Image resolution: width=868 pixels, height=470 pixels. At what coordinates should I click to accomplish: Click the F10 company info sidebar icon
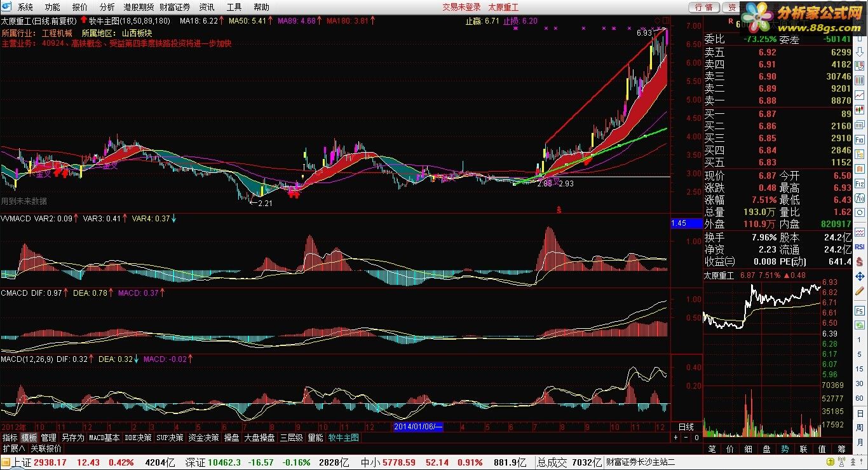coord(859,140)
